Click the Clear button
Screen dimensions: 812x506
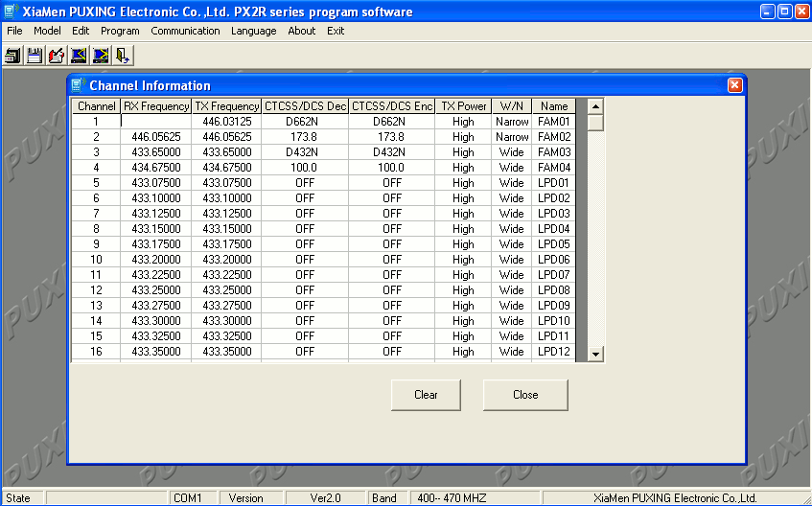click(426, 395)
